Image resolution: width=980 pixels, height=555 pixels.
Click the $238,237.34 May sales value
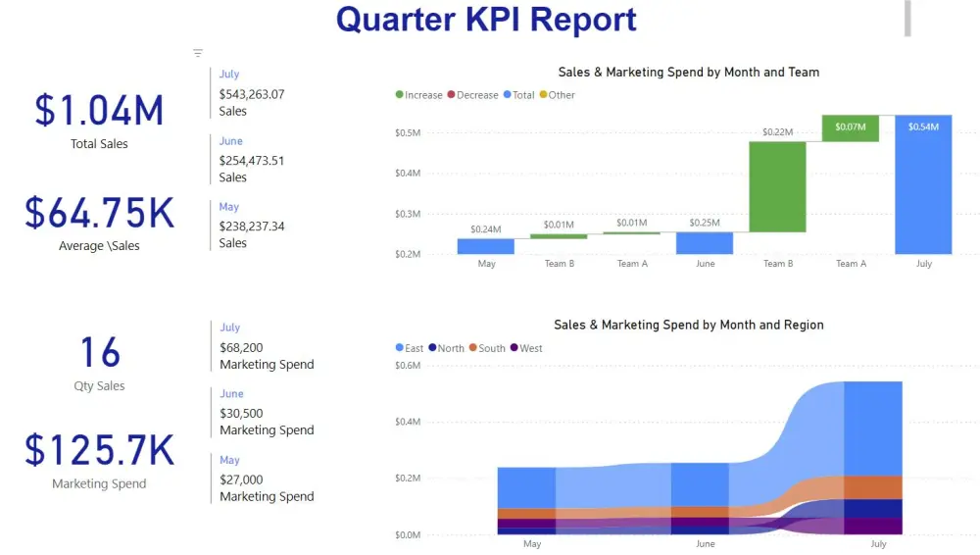coord(252,227)
